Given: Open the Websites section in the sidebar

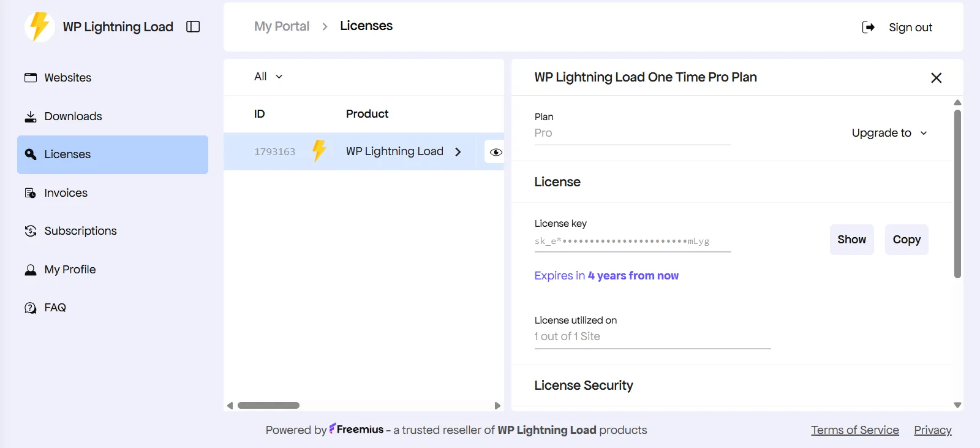Looking at the screenshot, I should pos(67,78).
